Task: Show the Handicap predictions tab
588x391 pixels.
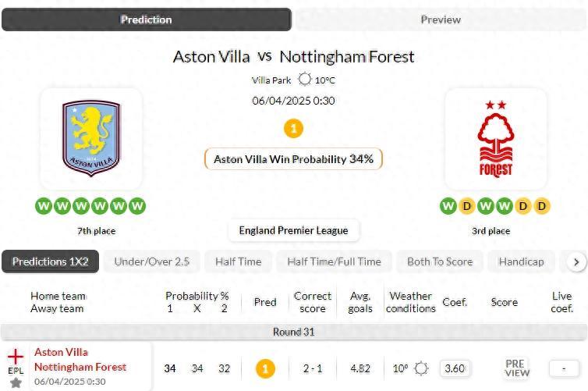Action: click(521, 261)
